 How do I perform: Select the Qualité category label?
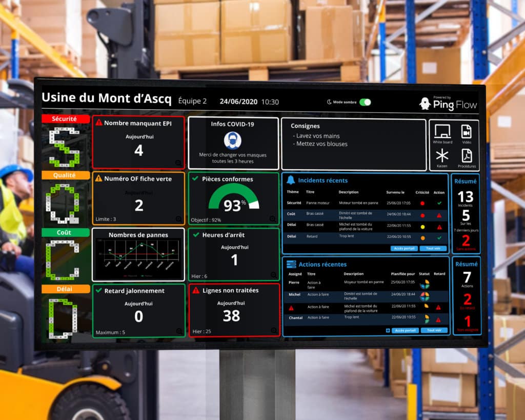[65, 175]
